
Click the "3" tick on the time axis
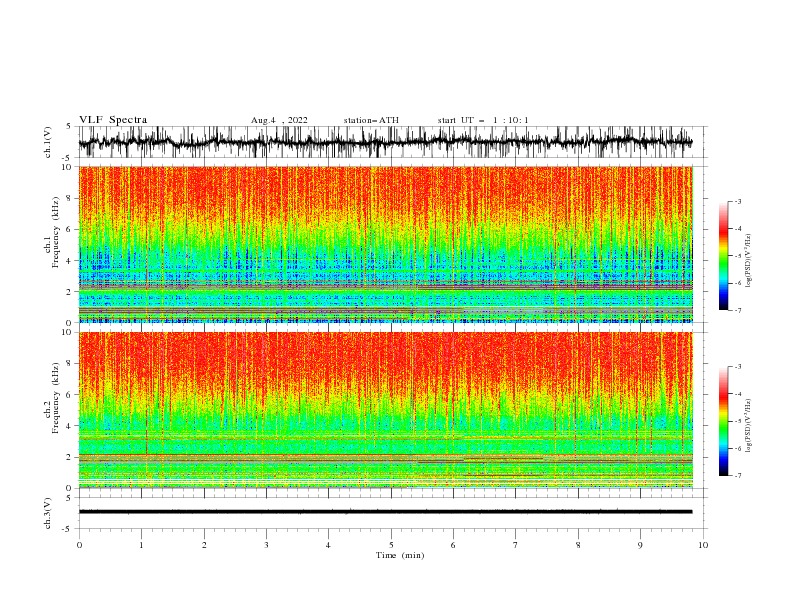pyautogui.click(x=266, y=545)
